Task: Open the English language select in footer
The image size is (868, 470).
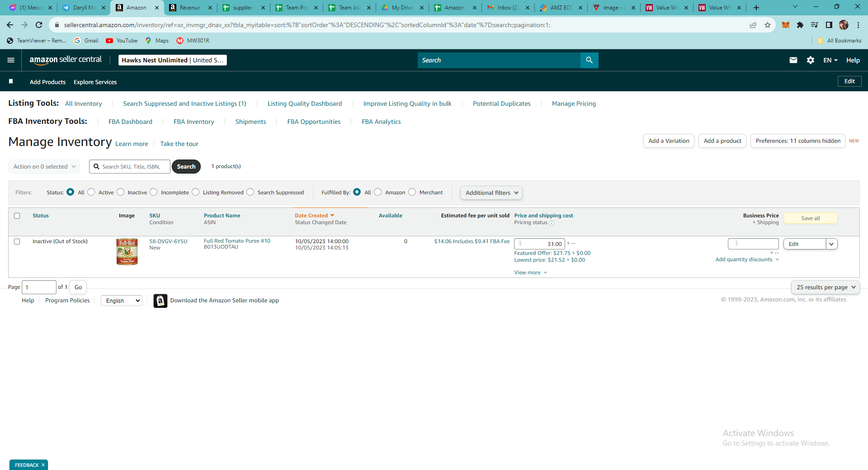Action: pos(122,301)
